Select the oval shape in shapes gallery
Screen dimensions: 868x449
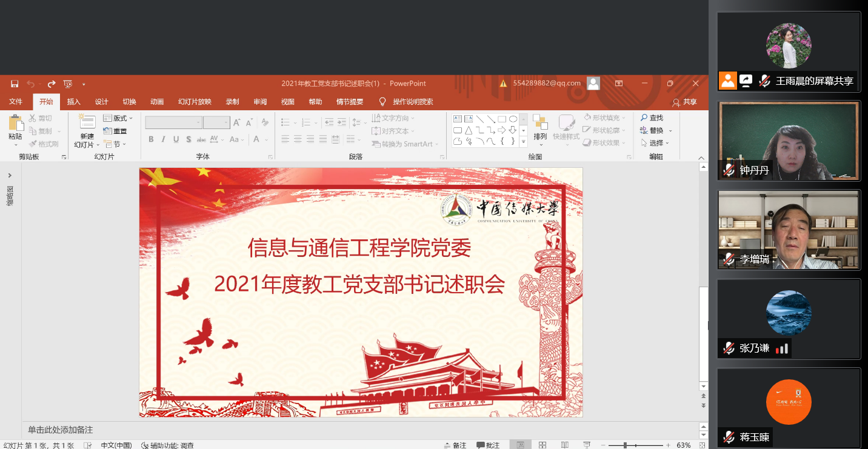[x=513, y=119]
